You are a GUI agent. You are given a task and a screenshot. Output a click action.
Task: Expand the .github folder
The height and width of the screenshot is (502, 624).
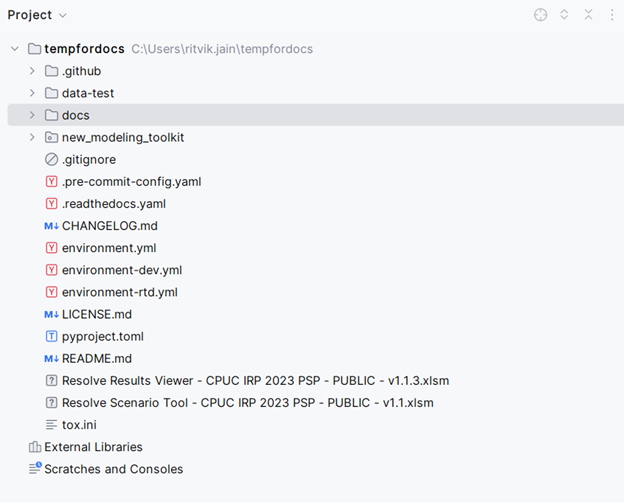[32, 71]
